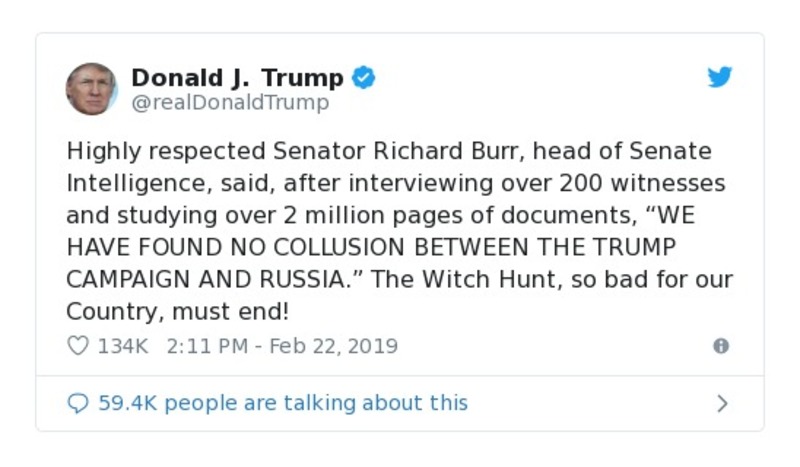Click "Country, must end!" closing line
800x467 pixels.
pos(177,312)
